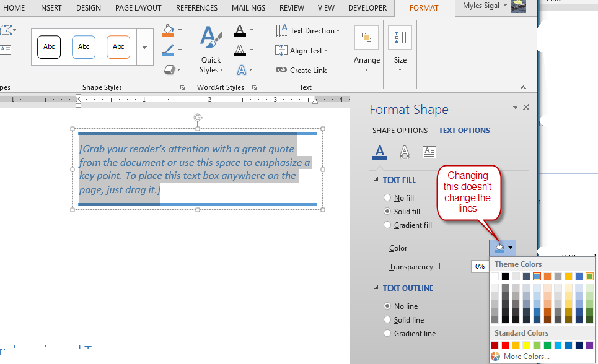The image size is (598, 364).
Task: Open the MAILINGS ribbon tab
Action: click(x=248, y=8)
